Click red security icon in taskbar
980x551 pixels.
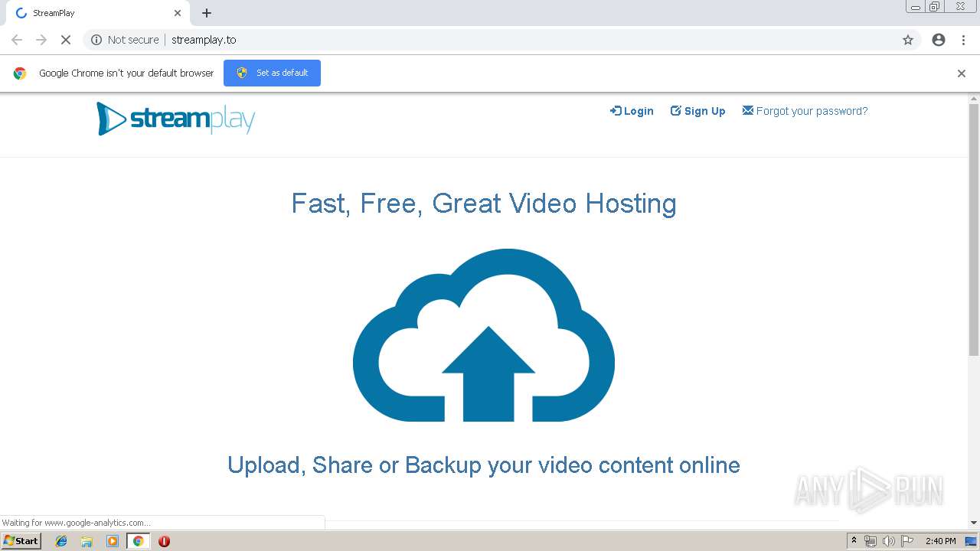[164, 541]
